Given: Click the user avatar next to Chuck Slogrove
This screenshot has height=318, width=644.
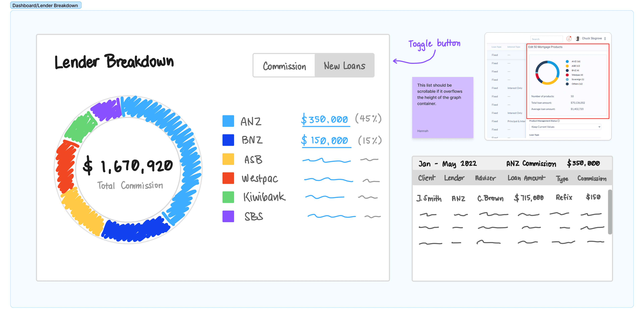Looking at the screenshot, I should 577,39.
